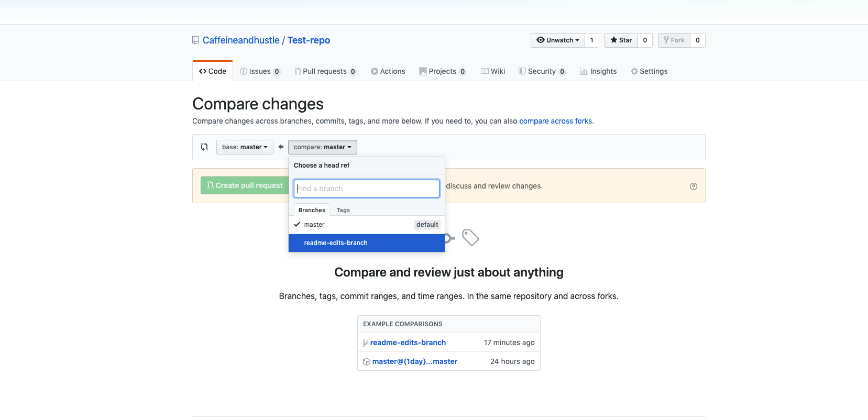The image size is (868, 420).
Task: Open readme-edits-branch example comparison link
Action: (x=408, y=342)
